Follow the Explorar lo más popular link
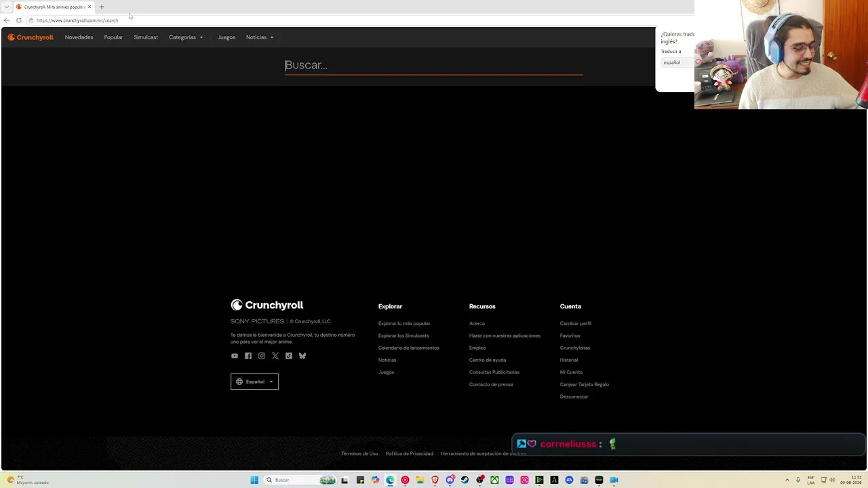This screenshot has width=868, height=488. point(404,323)
